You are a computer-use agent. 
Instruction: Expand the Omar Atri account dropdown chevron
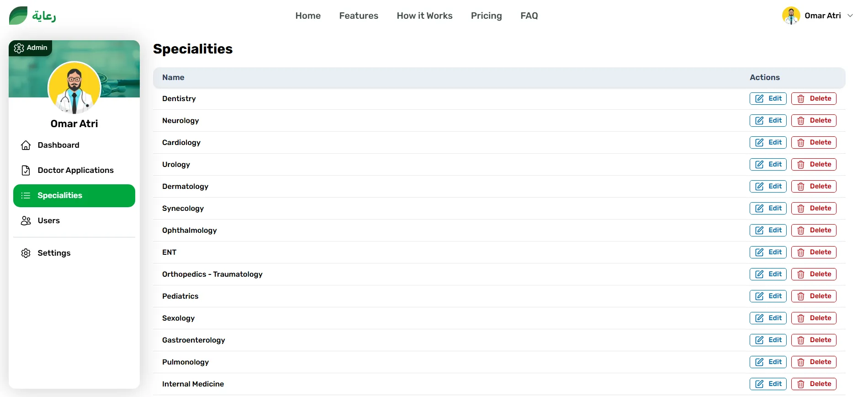click(x=850, y=16)
